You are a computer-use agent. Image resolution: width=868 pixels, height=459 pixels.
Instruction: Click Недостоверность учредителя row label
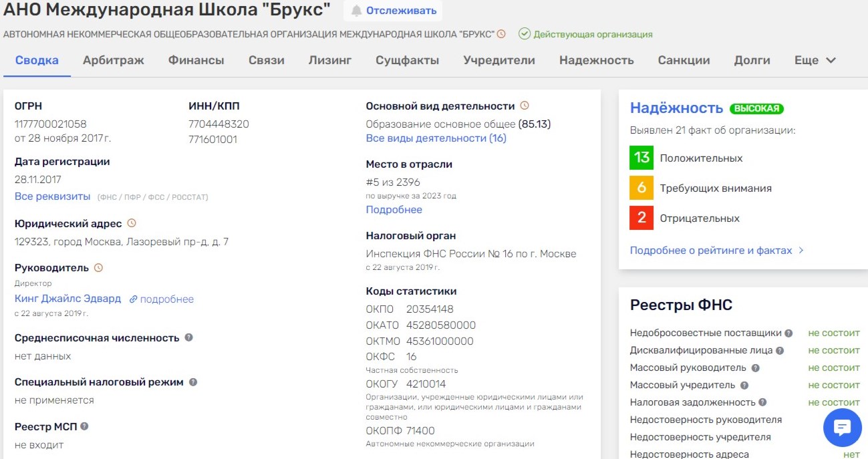pos(701,437)
